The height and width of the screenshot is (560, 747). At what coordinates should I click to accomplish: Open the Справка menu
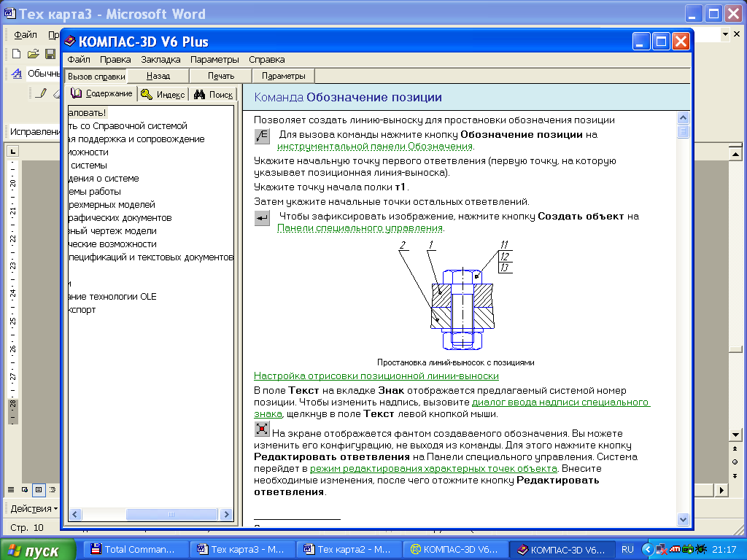[x=267, y=60]
